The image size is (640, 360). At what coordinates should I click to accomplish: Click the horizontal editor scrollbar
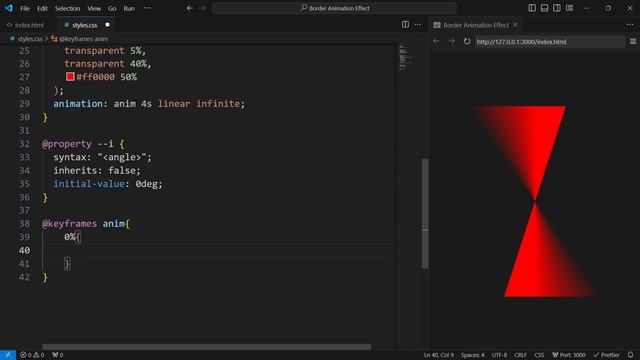point(207,347)
